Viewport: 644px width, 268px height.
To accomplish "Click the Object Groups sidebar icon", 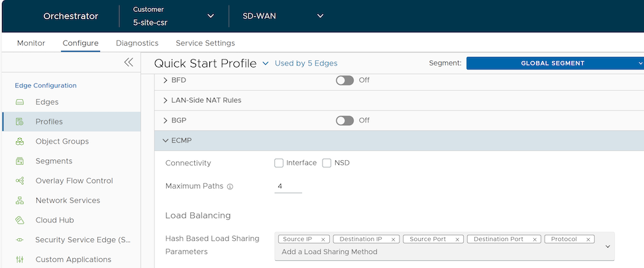I will click(x=20, y=142).
